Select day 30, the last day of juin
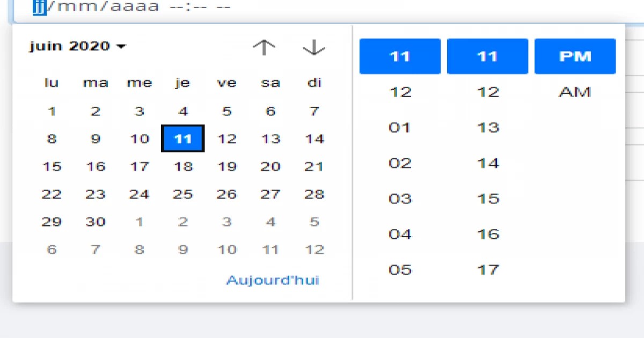This screenshot has width=644, height=338. [96, 222]
